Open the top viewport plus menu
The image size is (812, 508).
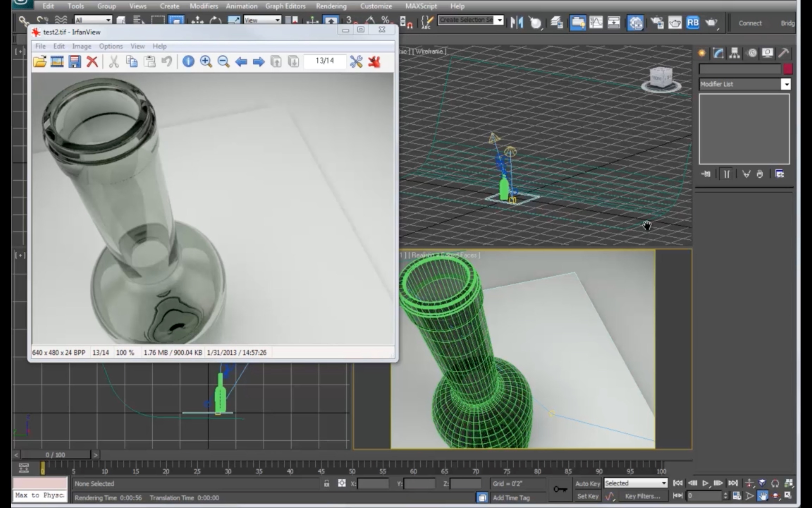20,51
